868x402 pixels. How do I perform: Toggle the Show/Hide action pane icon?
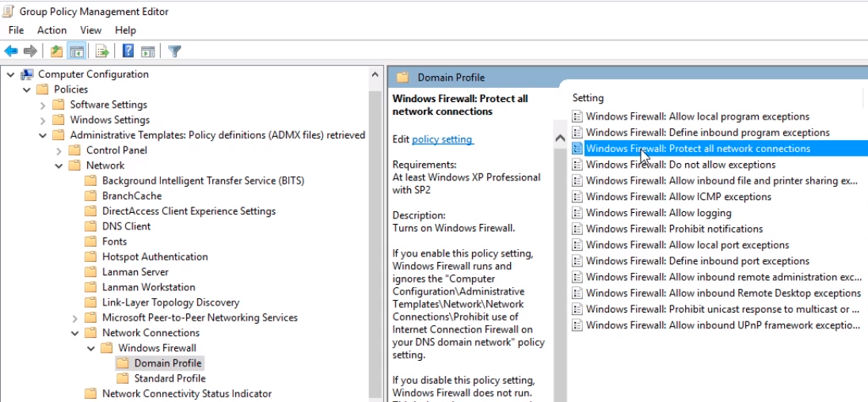147,51
